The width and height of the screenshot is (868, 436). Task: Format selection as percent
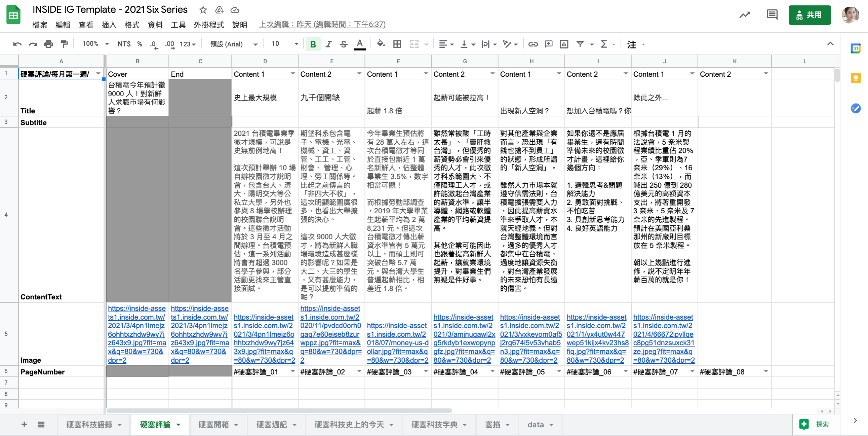[140, 44]
